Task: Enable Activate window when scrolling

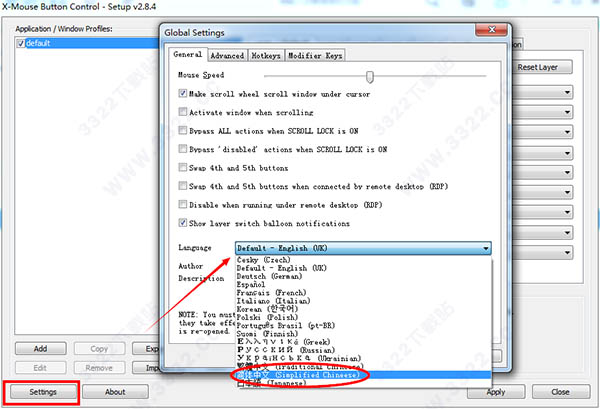Action: [x=183, y=112]
